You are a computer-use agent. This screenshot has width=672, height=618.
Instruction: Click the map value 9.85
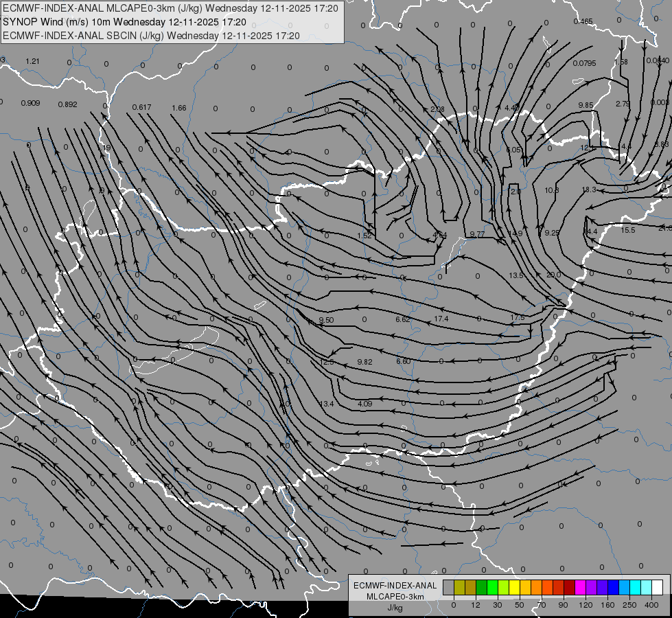(x=586, y=105)
